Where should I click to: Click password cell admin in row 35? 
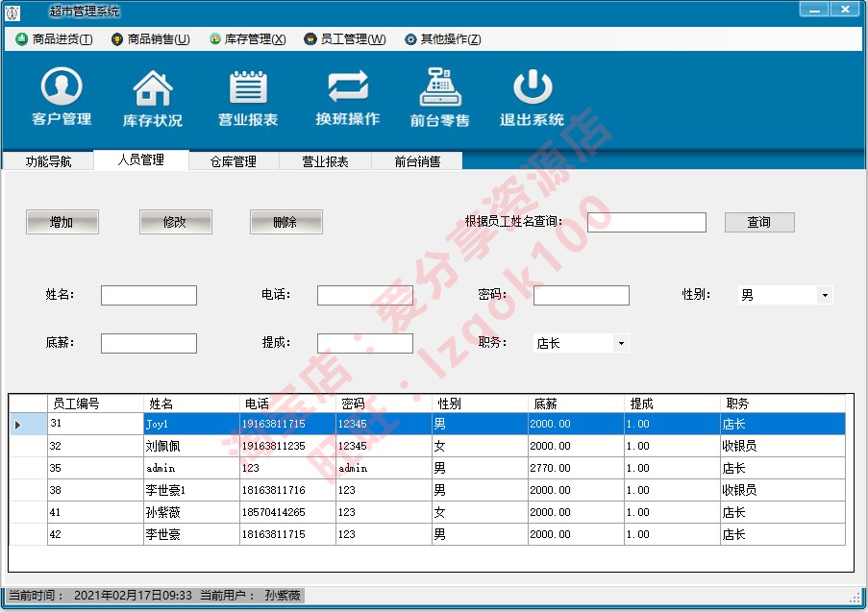(384, 468)
